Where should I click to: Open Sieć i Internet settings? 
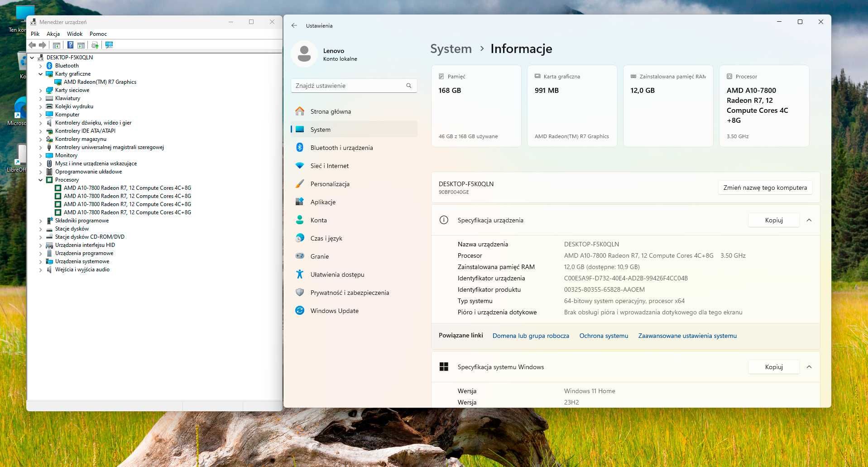point(354,166)
